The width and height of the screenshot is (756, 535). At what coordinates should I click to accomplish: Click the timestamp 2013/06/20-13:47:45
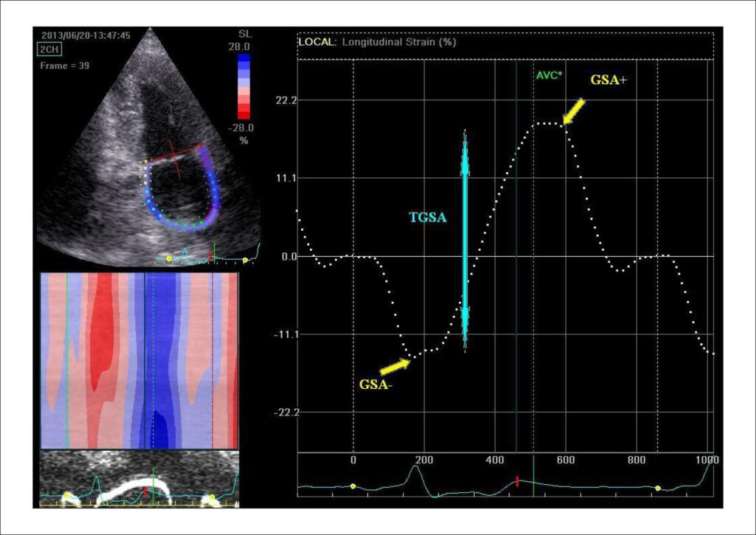tap(86, 35)
